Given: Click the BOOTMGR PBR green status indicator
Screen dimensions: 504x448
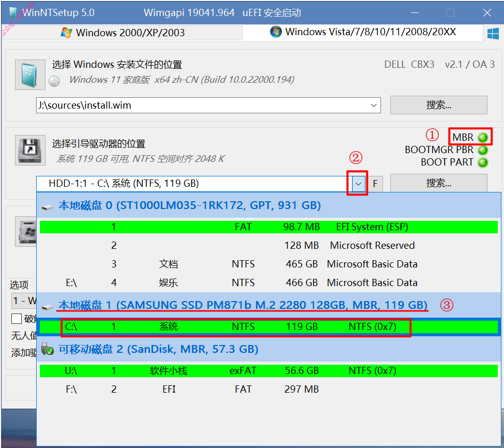Looking at the screenshot, I should [483, 150].
